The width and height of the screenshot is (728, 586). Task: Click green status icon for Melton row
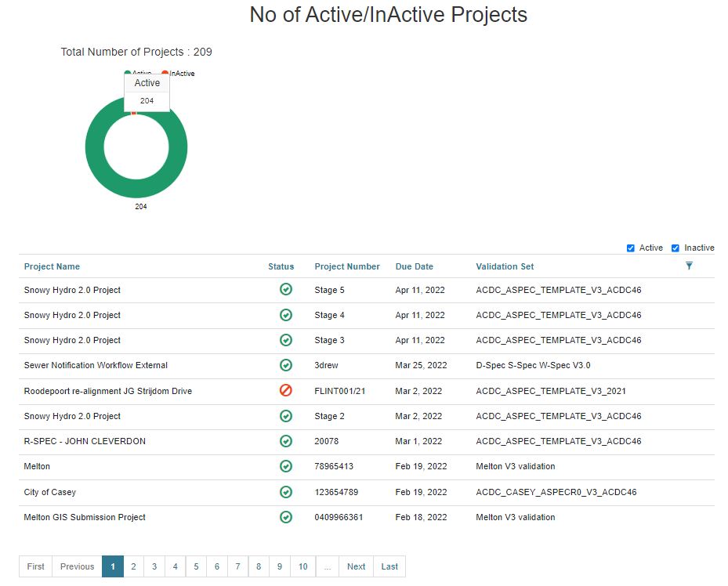click(286, 466)
